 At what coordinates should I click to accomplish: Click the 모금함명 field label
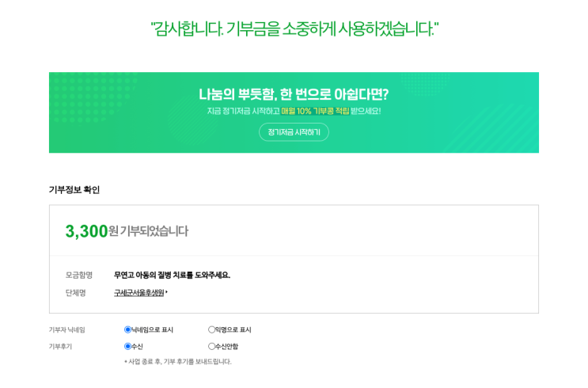79,275
